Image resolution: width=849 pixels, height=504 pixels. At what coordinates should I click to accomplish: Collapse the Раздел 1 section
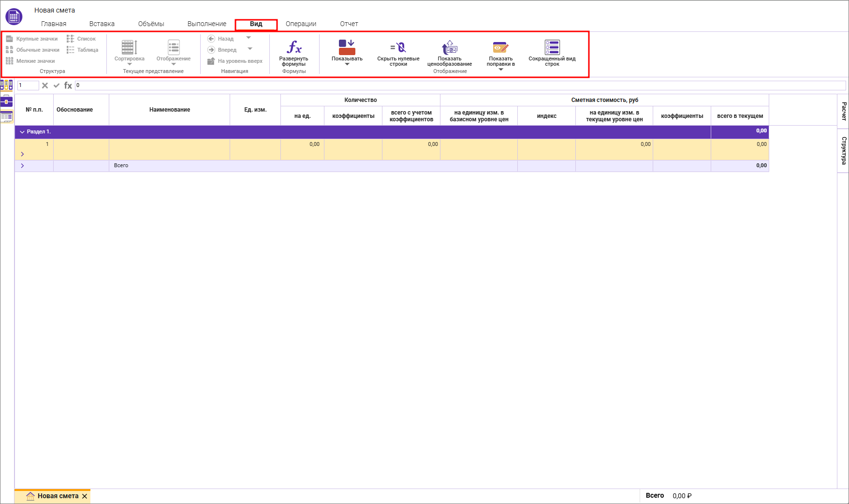[x=22, y=132]
